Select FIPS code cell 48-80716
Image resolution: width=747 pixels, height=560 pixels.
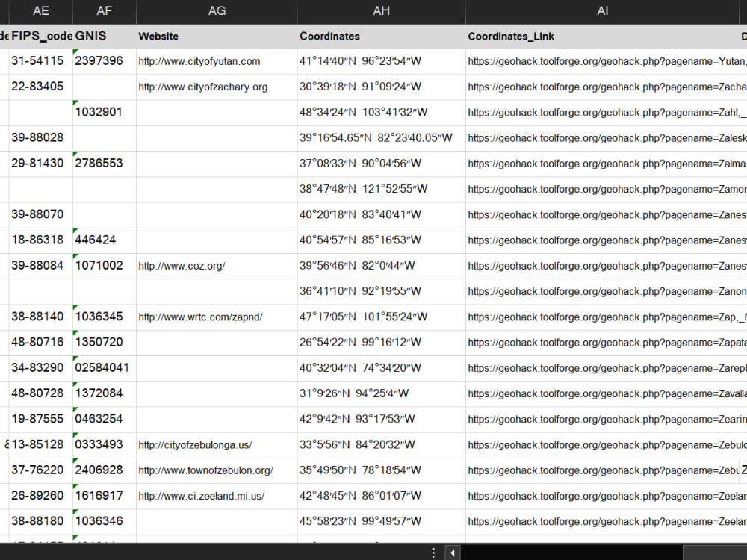(x=41, y=343)
